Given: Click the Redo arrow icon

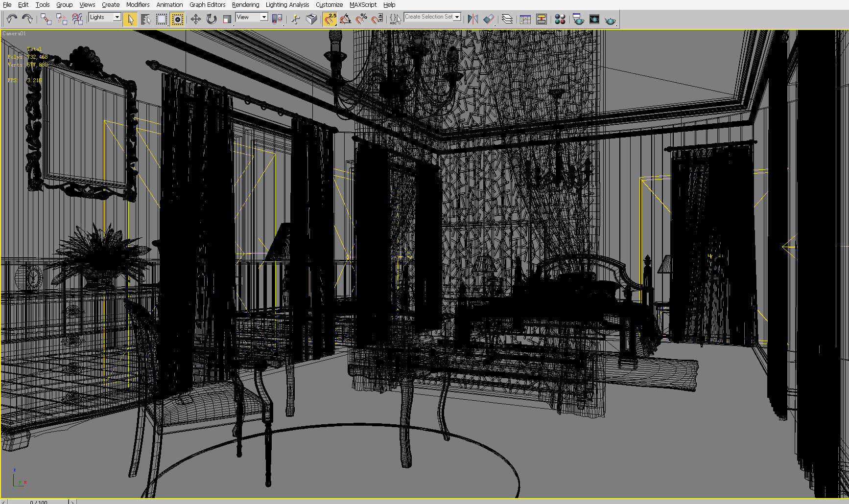Looking at the screenshot, I should click(27, 19).
